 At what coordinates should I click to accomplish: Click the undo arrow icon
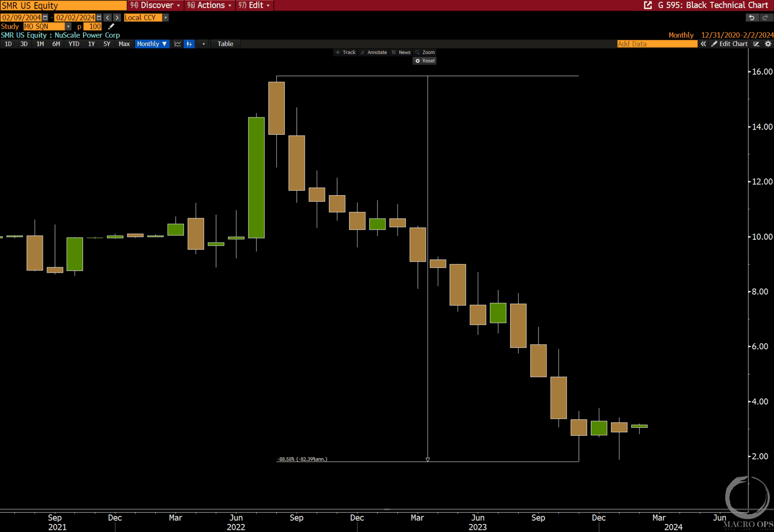(x=751, y=18)
